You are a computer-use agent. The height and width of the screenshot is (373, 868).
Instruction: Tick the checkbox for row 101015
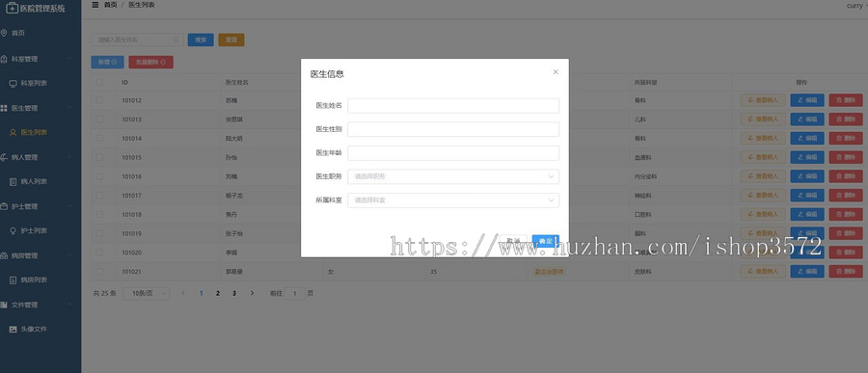coord(99,157)
